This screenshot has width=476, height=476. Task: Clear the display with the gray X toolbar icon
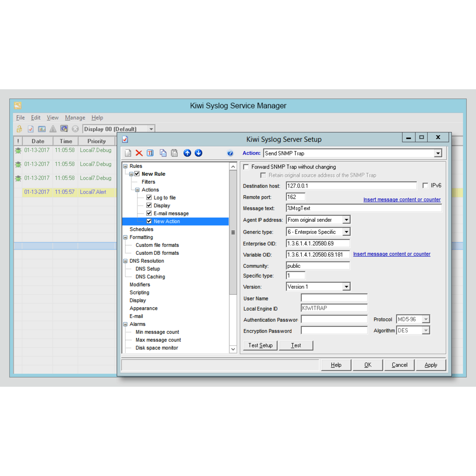click(x=75, y=129)
